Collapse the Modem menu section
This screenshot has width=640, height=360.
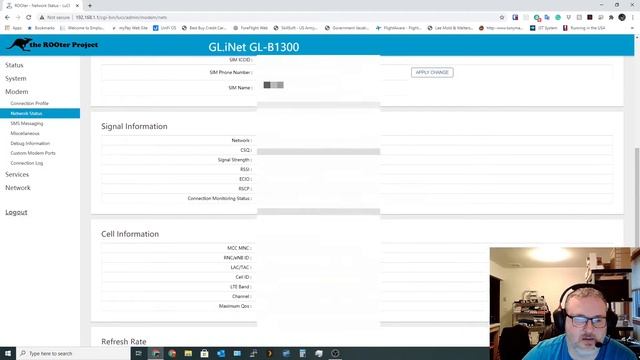click(17, 92)
